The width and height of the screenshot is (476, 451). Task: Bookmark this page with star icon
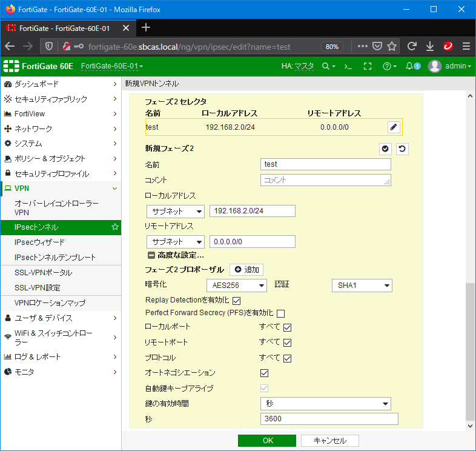pos(392,46)
